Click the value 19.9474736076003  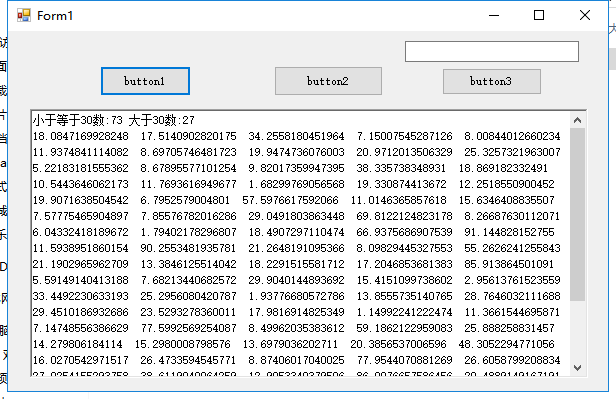click(297, 152)
